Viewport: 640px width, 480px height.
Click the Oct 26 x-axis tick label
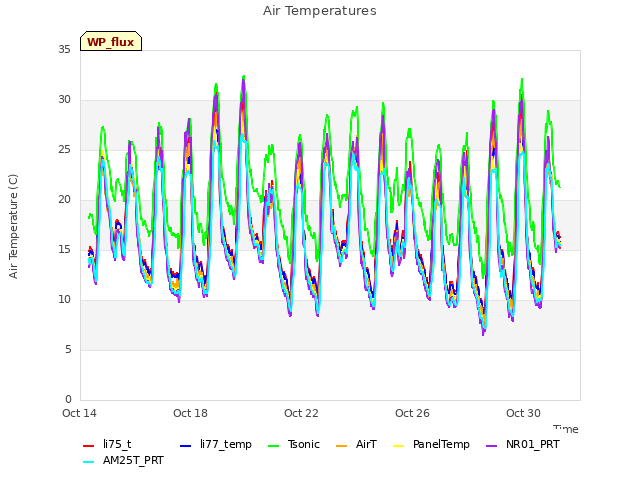(412, 413)
